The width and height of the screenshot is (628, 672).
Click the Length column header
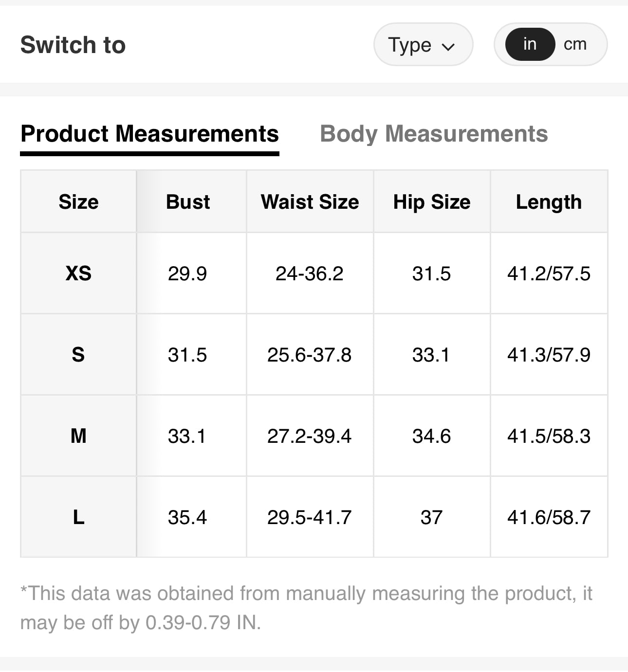[549, 201]
